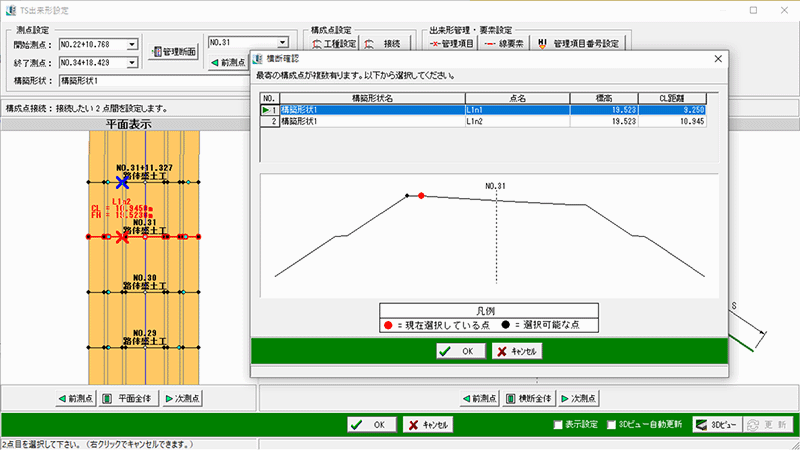
Task: Go to 前測点 under cross-section view
Action: coord(479,398)
